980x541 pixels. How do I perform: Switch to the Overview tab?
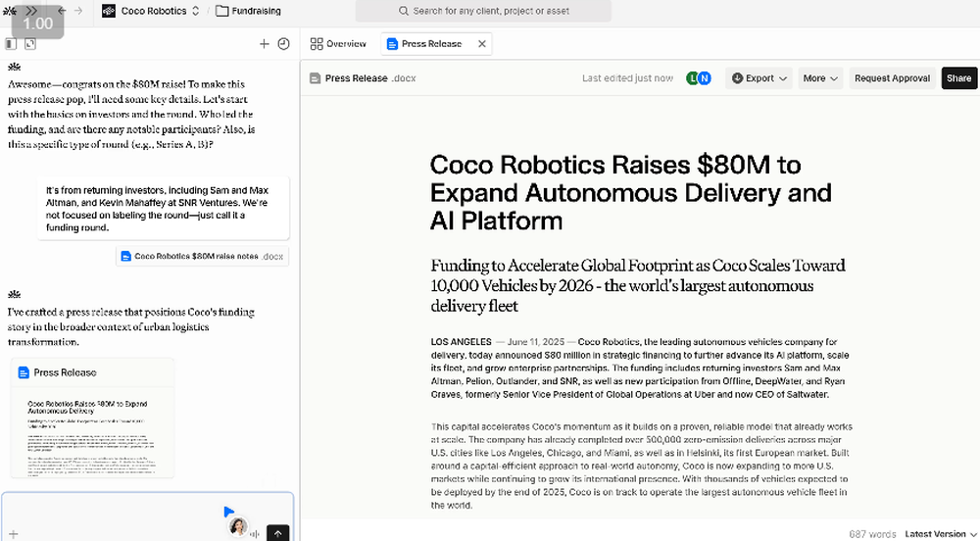point(338,44)
